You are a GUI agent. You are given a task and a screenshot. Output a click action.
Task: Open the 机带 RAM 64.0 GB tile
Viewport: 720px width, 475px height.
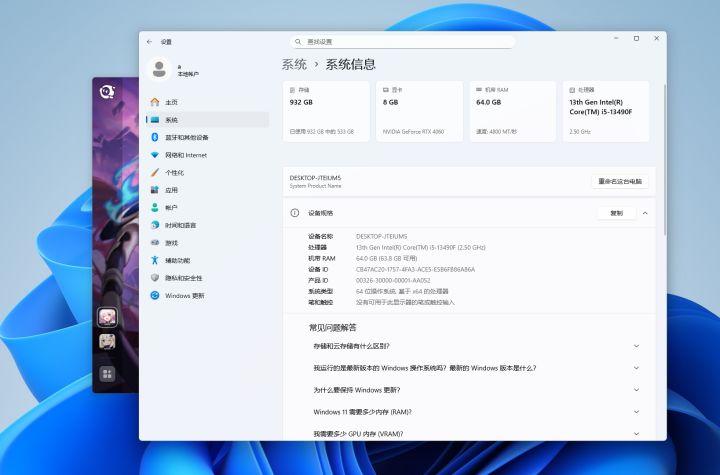[512, 111]
